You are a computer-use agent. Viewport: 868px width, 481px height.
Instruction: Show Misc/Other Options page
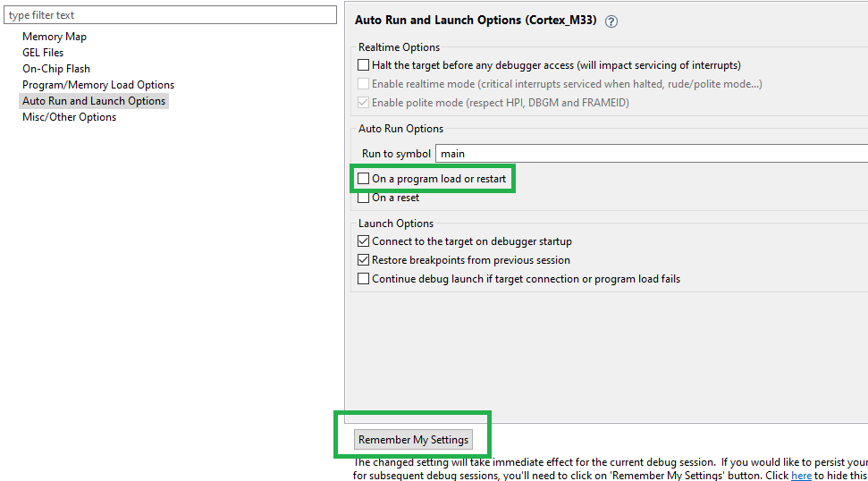coord(69,117)
